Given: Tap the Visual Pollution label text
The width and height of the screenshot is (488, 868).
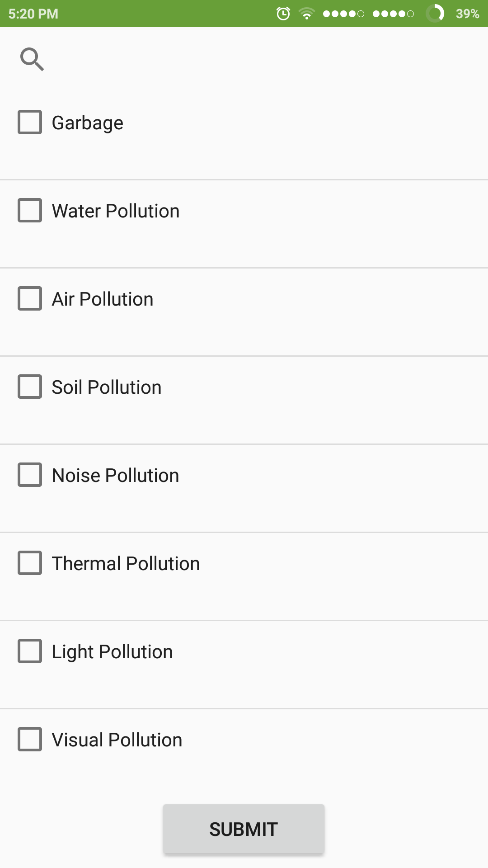Looking at the screenshot, I should pos(117,740).
